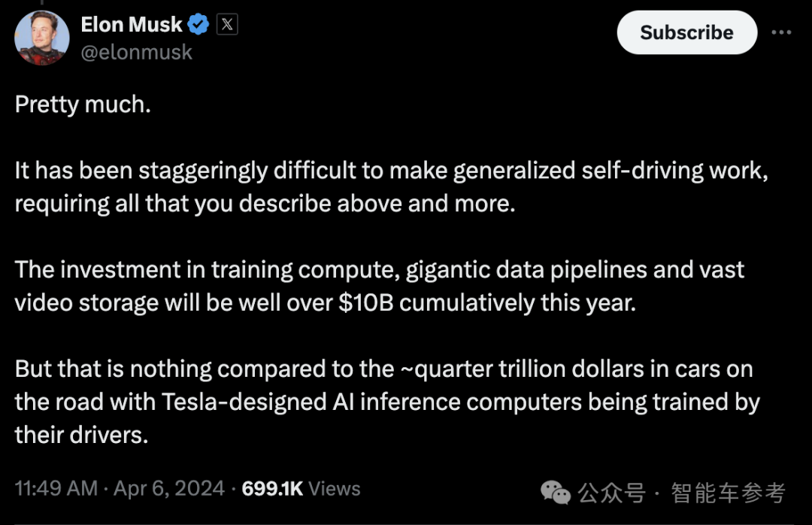Click the "Pretty much." opening line
The image size is (812, 525).
point(83,105)
